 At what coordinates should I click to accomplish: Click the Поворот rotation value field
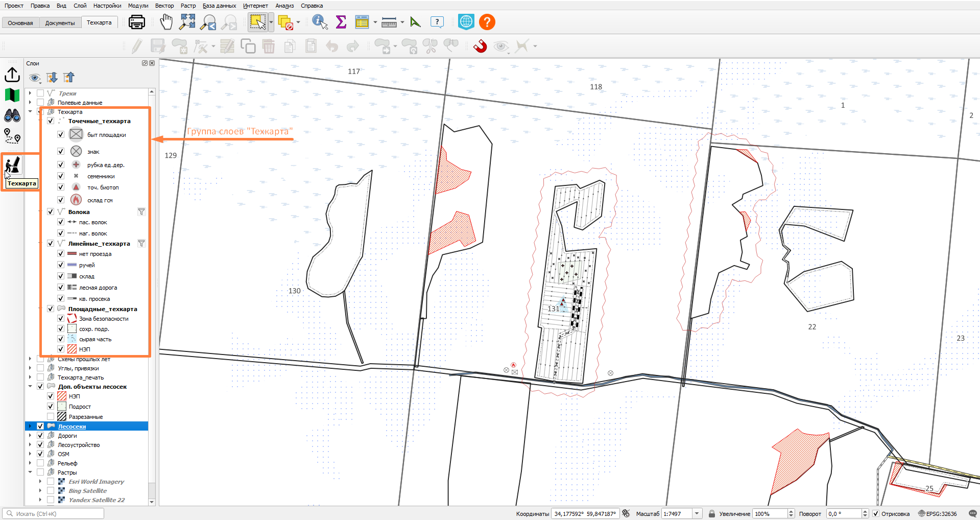pyautogui.click(x=844, y=513)
